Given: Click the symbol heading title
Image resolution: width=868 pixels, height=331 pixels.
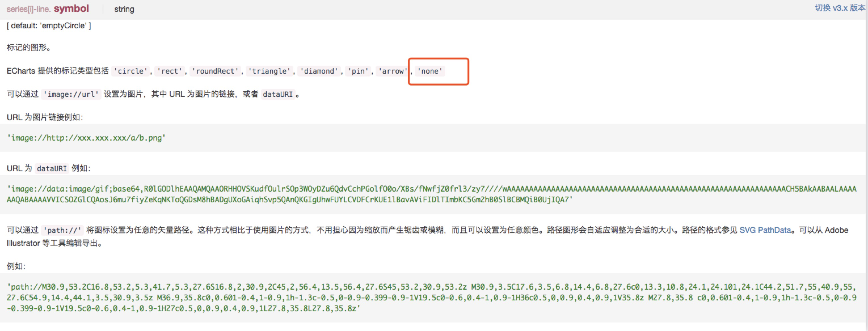Looking at the screenshot, I should 71,8.
